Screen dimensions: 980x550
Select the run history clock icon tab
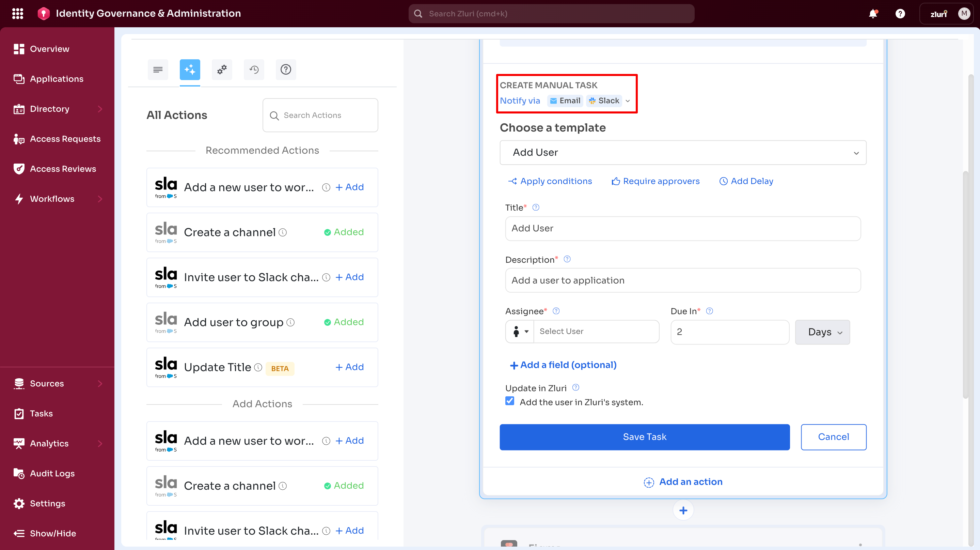click(x=254, y=69)
